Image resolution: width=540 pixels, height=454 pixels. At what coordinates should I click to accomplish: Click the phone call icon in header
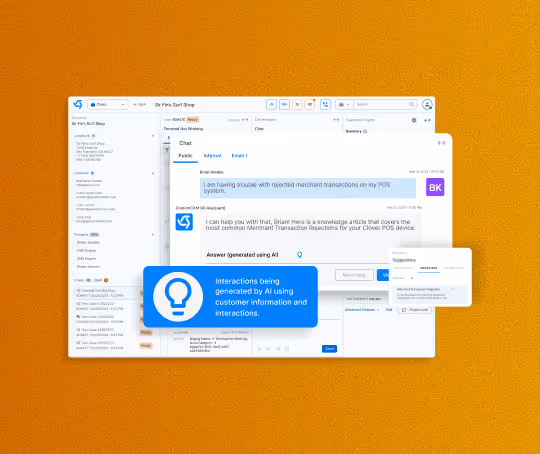tap(325, 104)
